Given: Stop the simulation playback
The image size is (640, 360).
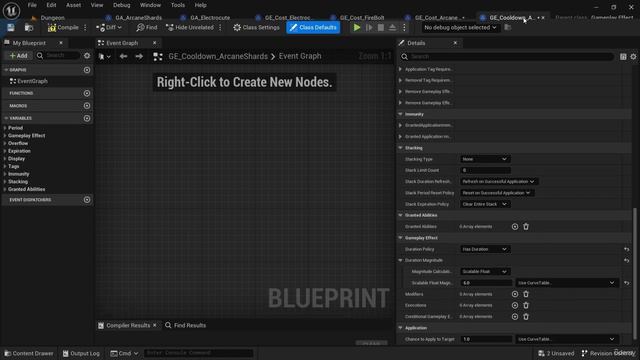Looking at the screenshot, I should click(380, 27).
